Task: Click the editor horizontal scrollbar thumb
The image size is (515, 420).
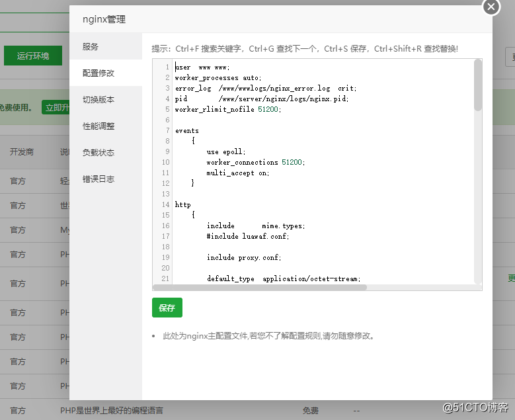Action: coord(260,288)
